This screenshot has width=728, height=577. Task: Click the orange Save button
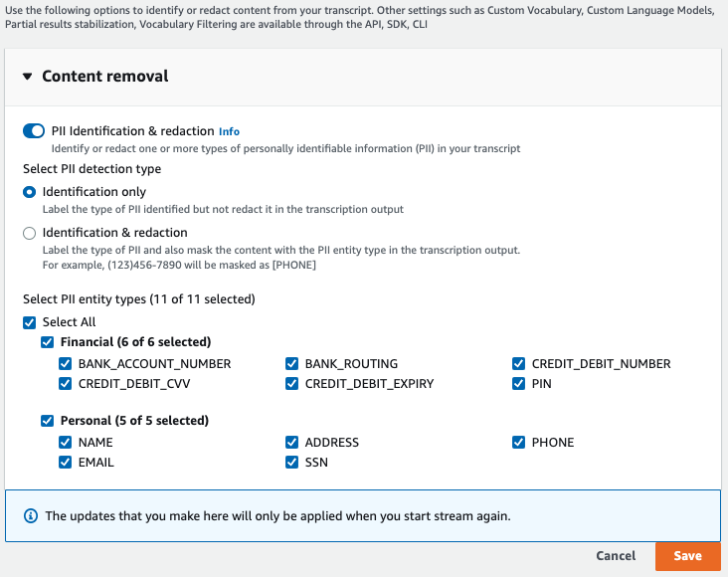pos(687,556)
